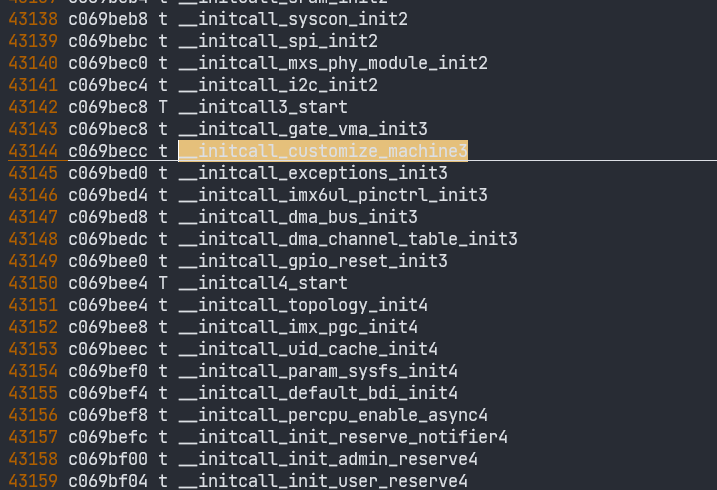The width and height of the screenshot is (717, 490).
Task: Click line number 43144 in the gutter
Action: pos(33,151)
